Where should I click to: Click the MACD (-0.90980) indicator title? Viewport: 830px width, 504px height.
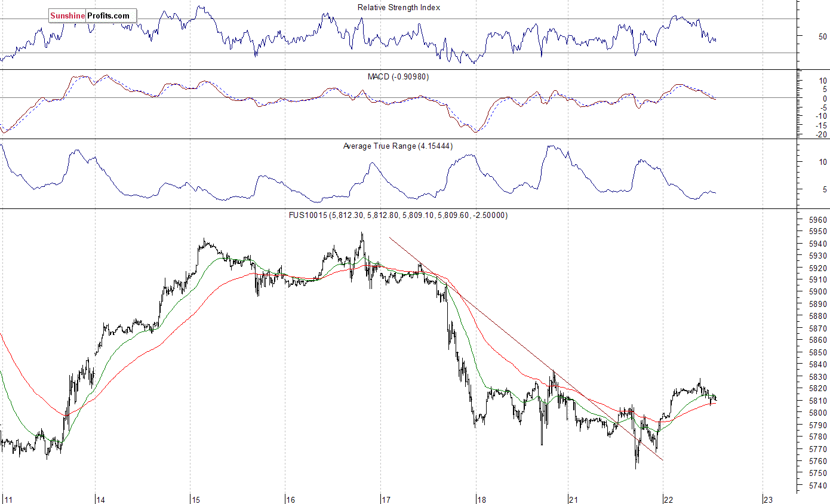click(398, 77)
